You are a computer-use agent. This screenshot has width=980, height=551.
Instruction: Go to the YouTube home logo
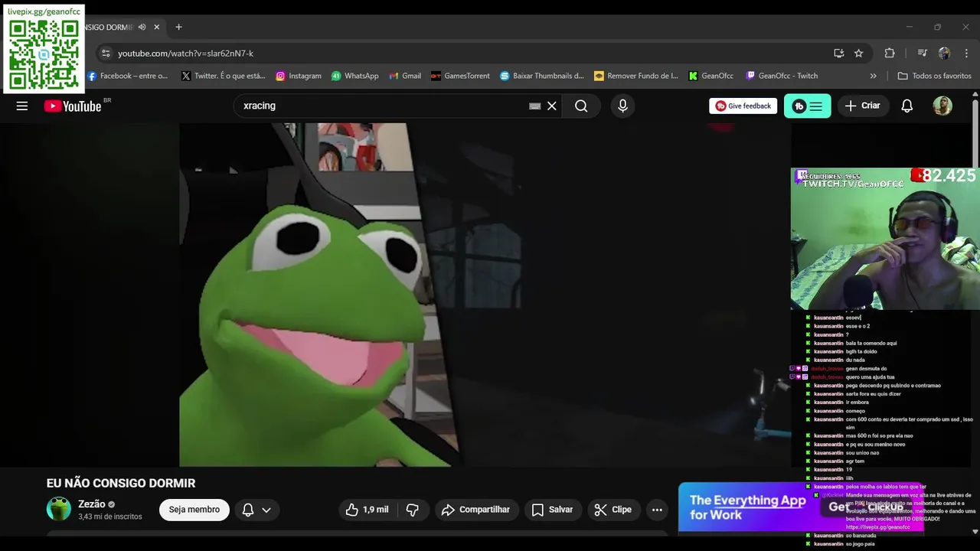click(73, 106)
